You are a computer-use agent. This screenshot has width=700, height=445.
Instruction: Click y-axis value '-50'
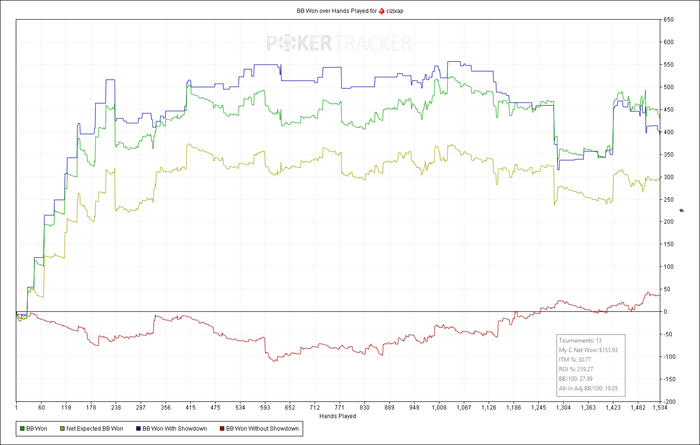tap(669, 334)
